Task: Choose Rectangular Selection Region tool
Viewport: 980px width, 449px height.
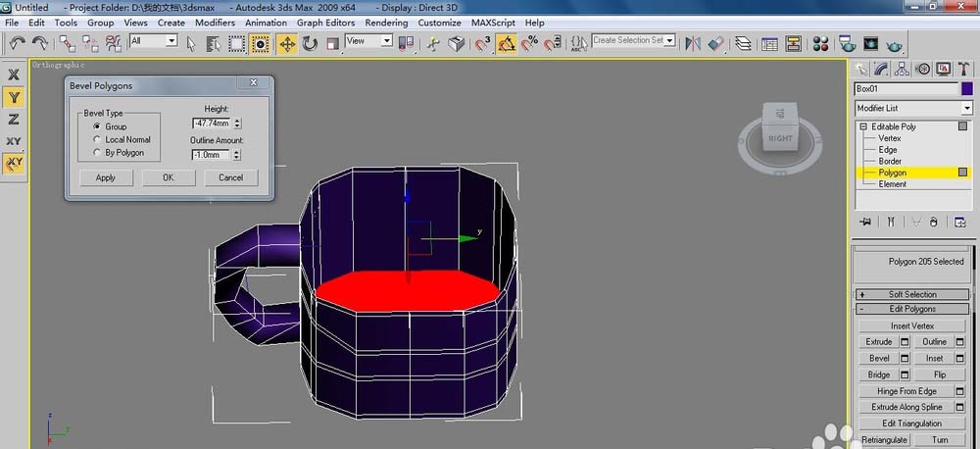Action: click(237, 44)
